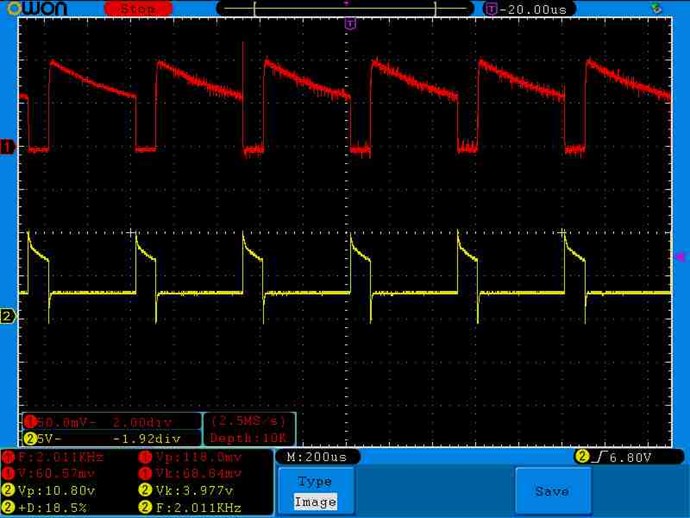Click the sample rate readout (2.5MS/s)
This screenshot has height=518, width=690.
coord(248,421)
